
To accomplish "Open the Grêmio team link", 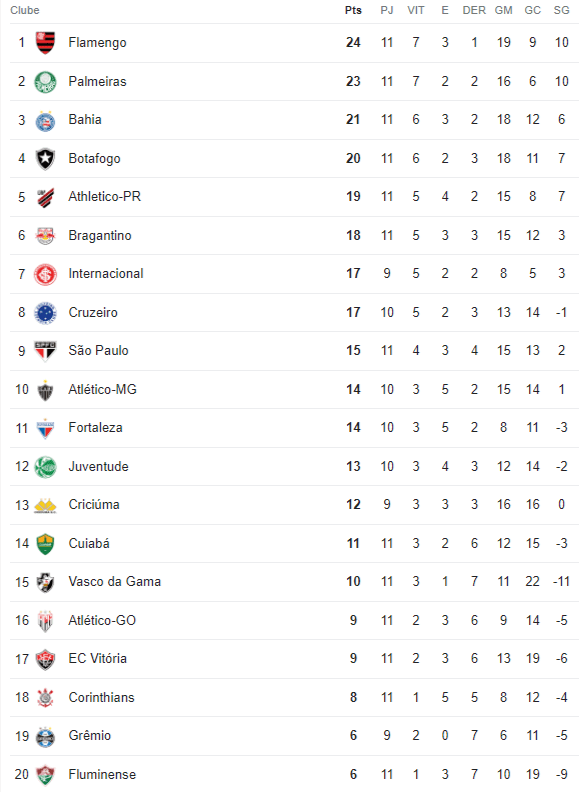I will pos(89,735).
